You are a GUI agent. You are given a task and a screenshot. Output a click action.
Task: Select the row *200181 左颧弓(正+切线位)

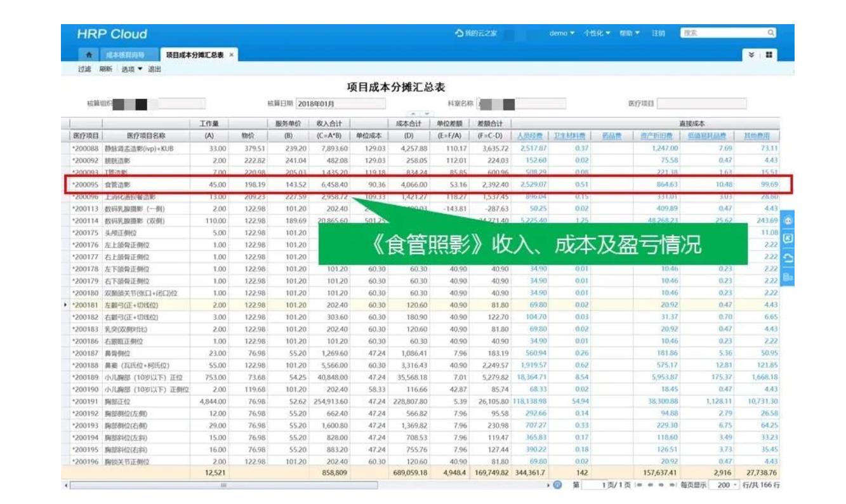tap(424, 305)
